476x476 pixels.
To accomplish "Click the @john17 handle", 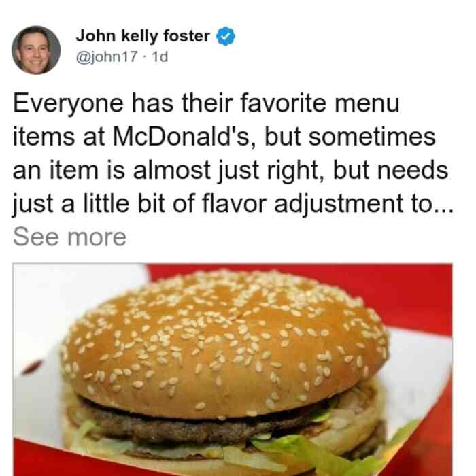I will click(x=107, y=56).
